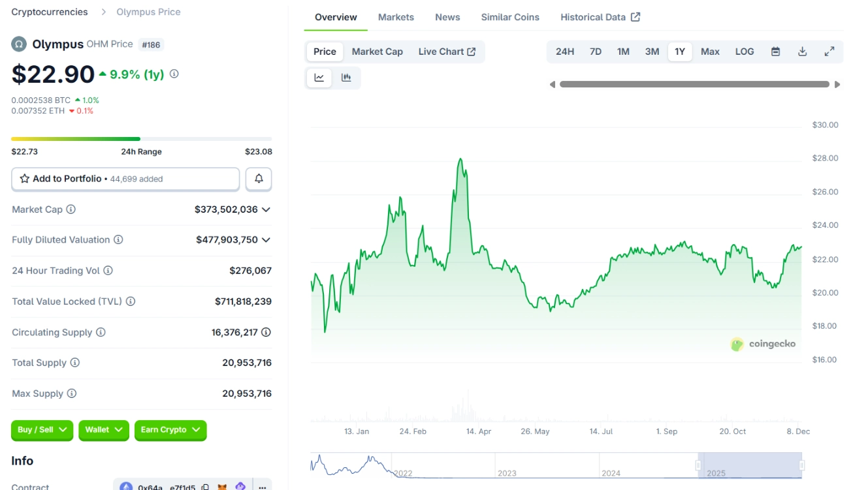Image resolution: width=868 pixels, height=490 pixels.
Task: Click Add to Portfolio button
Action: [125, 179]
